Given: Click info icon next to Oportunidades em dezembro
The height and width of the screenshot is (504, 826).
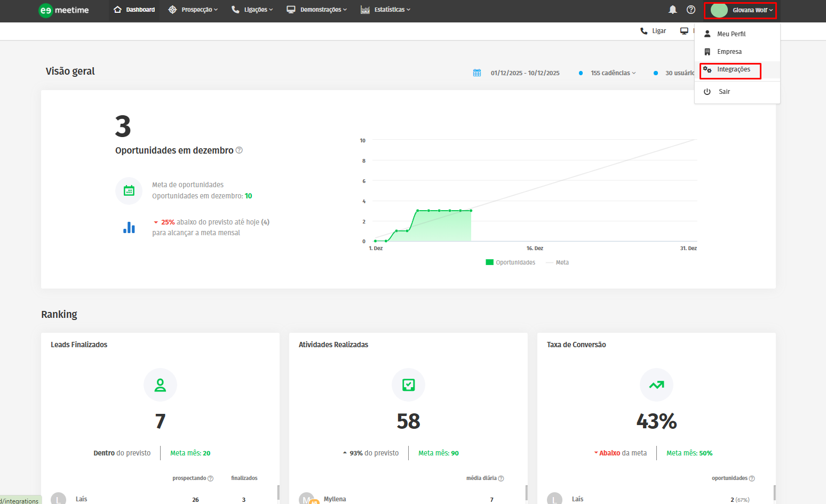Looking at the screenshot, I should coord(239,150).
